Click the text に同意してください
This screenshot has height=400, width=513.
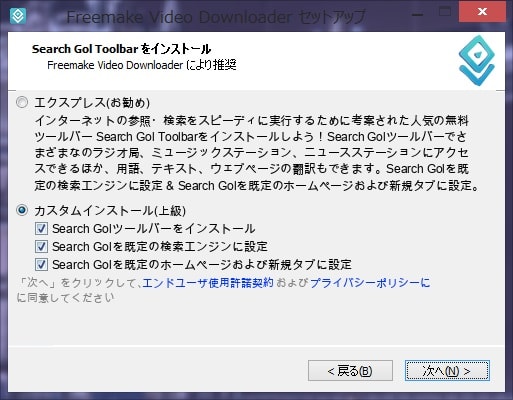pos(65,297)
